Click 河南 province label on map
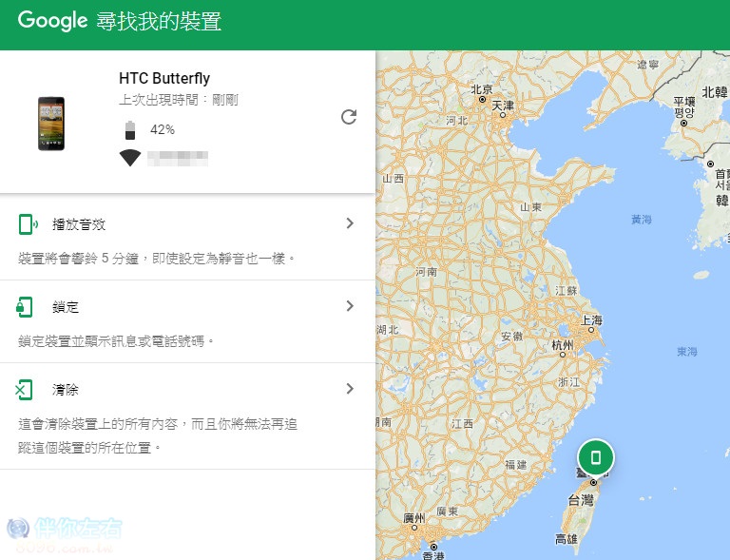 click(427, 271)
